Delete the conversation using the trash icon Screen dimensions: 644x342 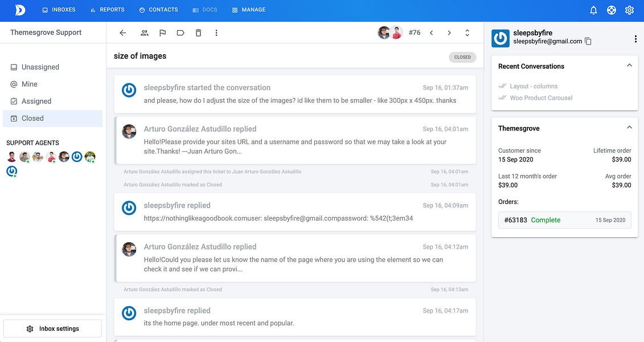click(x=198, y=33)
